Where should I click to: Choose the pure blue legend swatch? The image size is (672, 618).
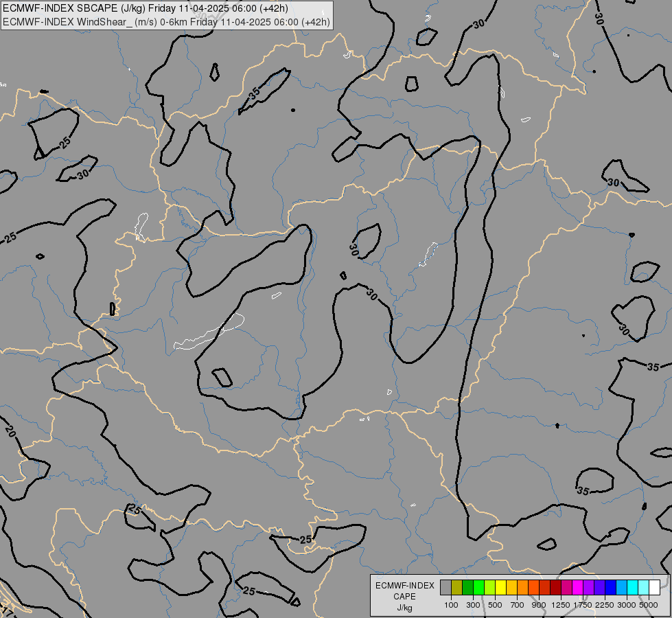pyautogui.click(x=611, y=588)
